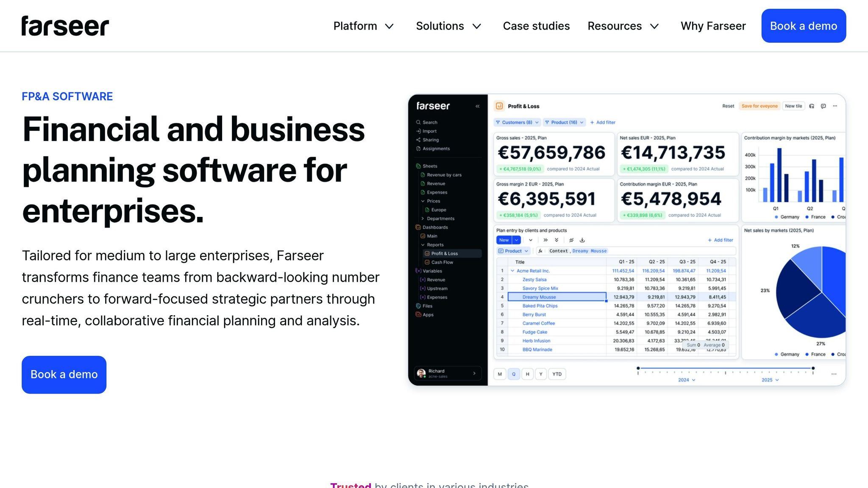This screenshot has width=868, height=488.
Task: Select the Q period toggle
Action: pyautogui.click(x=514, y=374)
